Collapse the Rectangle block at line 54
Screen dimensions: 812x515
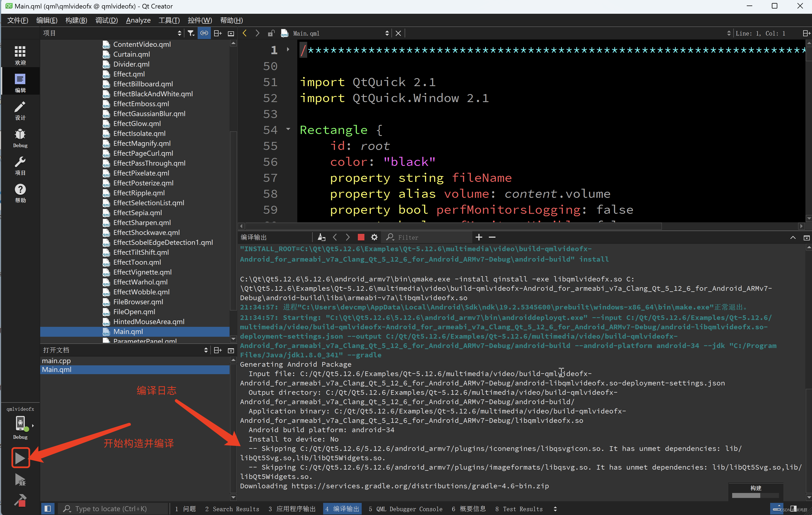[288, 129]
